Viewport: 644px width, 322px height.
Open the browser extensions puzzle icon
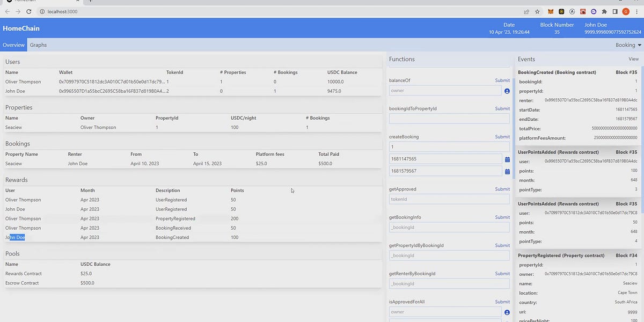click(604, 11)
